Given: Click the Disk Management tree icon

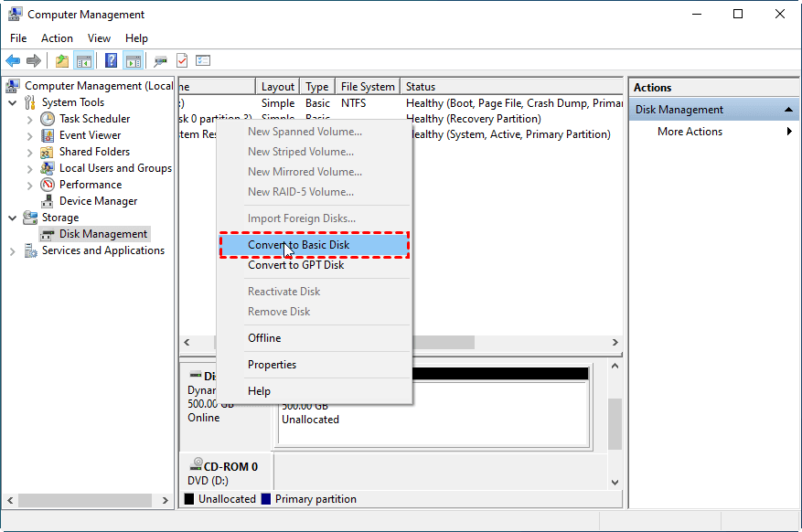Looking at the screenshot, I should pos(48,235).
